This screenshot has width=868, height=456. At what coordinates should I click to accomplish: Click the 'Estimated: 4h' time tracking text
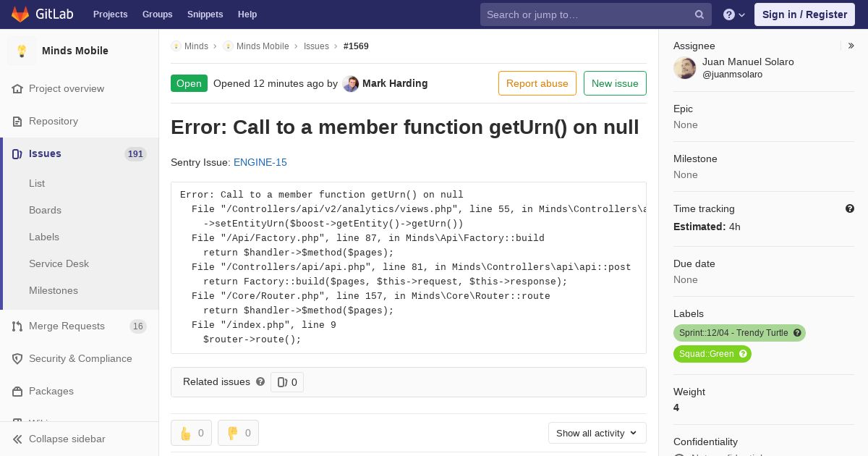(707, 227)
